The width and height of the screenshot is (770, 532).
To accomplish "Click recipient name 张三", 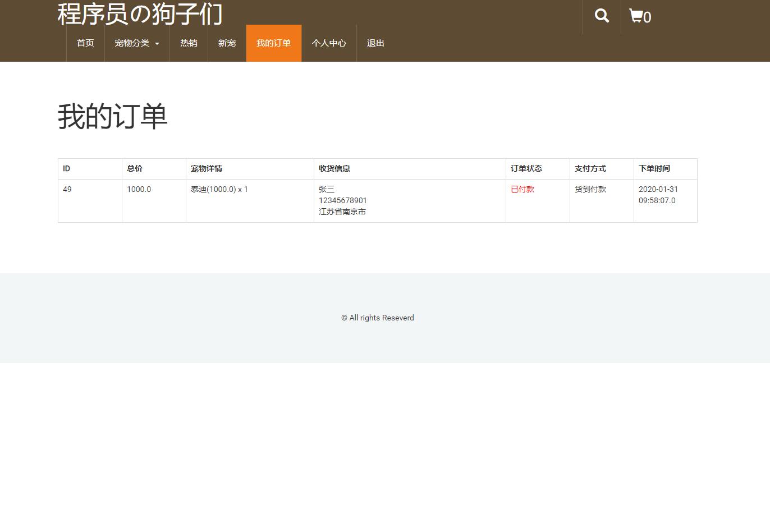I will click(327, 189).
